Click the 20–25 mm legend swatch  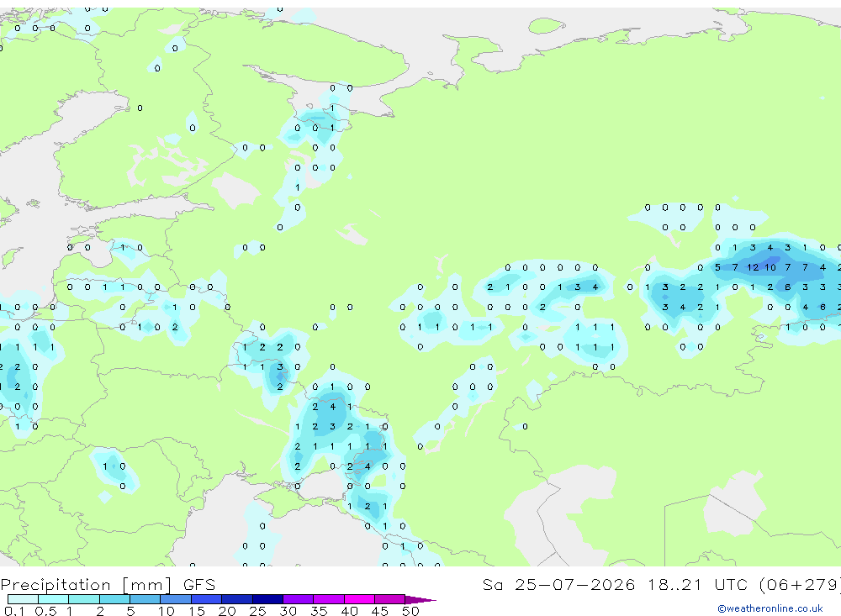coord(237,599)
